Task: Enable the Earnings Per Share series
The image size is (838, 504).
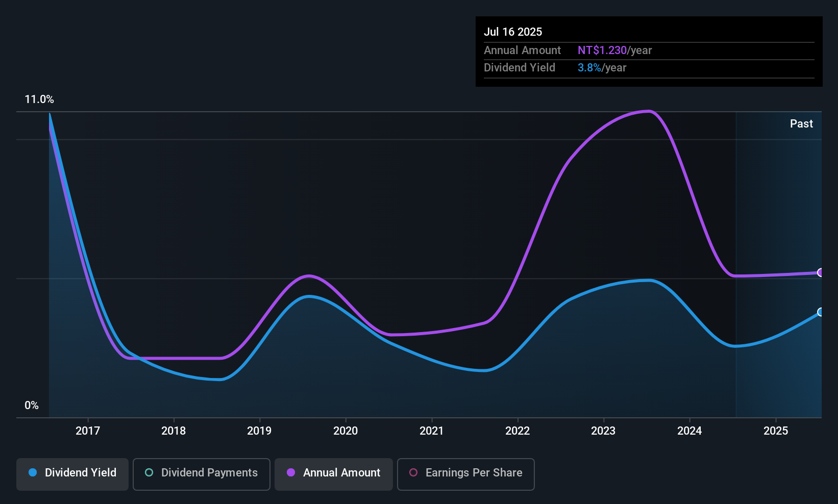Action: 466,474
